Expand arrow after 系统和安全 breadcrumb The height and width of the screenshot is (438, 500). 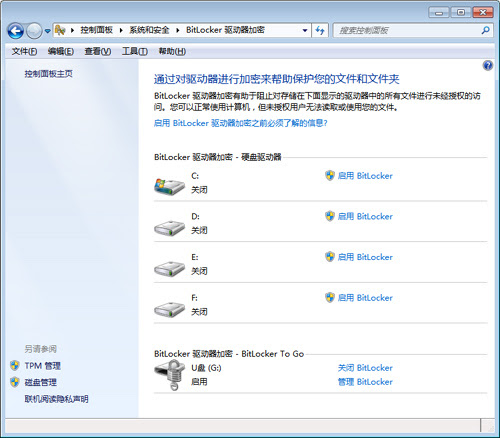pos(178,30)
